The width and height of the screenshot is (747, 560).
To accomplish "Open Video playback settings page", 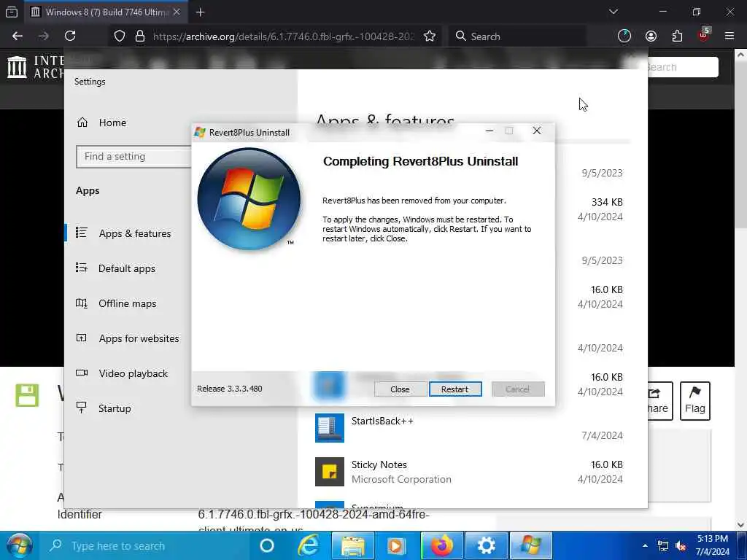I will click(x=133, y=373).
